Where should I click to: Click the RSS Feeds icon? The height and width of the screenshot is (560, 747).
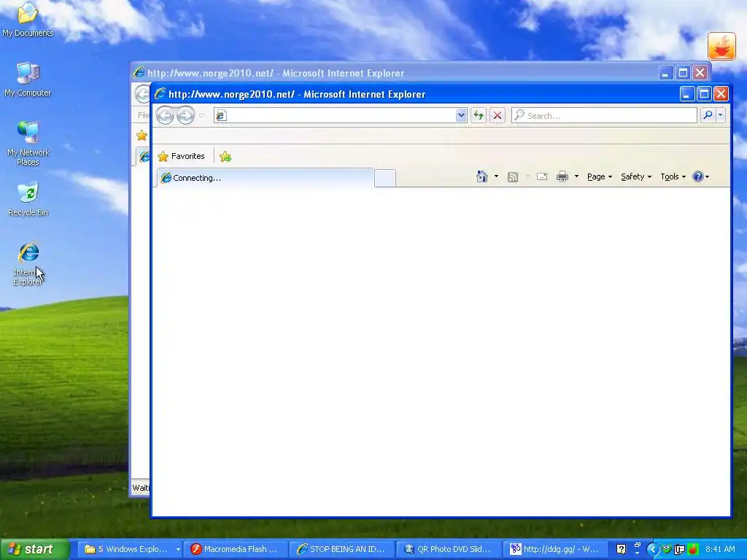(x=513, y=177)
